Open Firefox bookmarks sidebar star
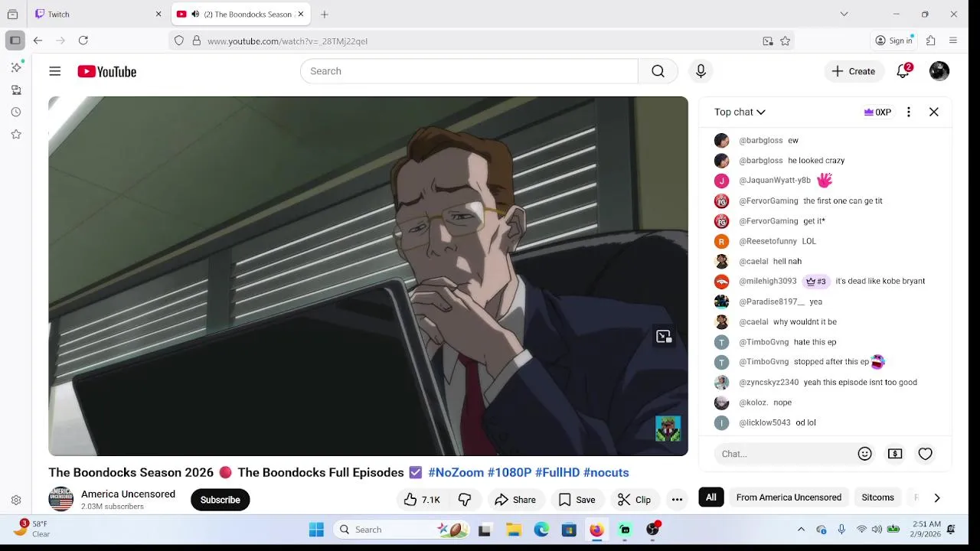The width and height of the screenshot is (980, 551). coord(16,135)
